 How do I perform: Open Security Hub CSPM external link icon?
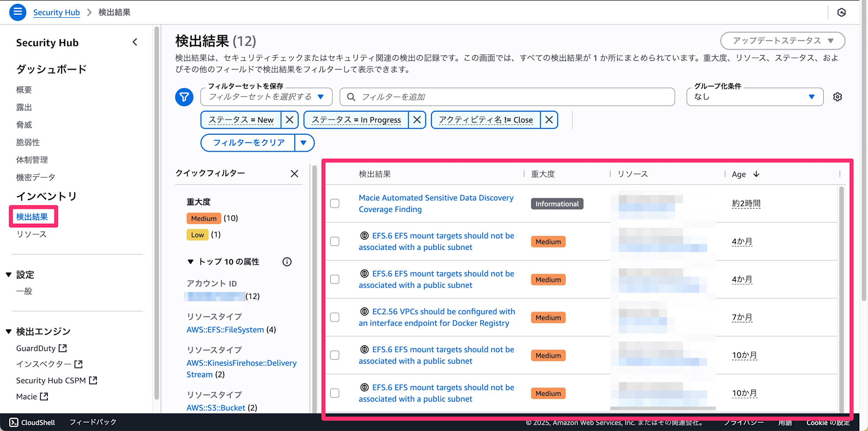click(93, 380)
